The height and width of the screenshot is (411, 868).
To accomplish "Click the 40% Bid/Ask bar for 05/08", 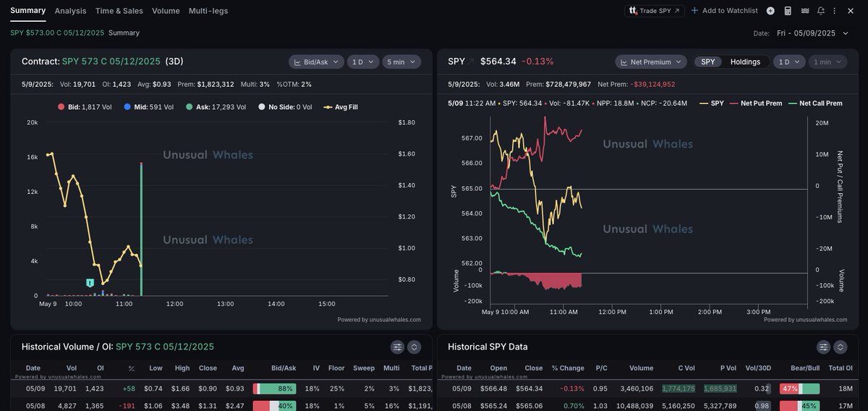I will [274, 406].
